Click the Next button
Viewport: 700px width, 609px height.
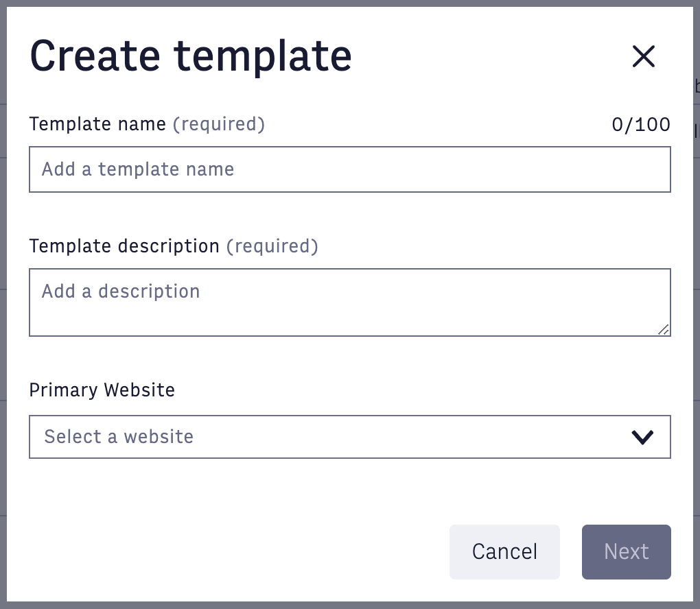tap(626, 552)
